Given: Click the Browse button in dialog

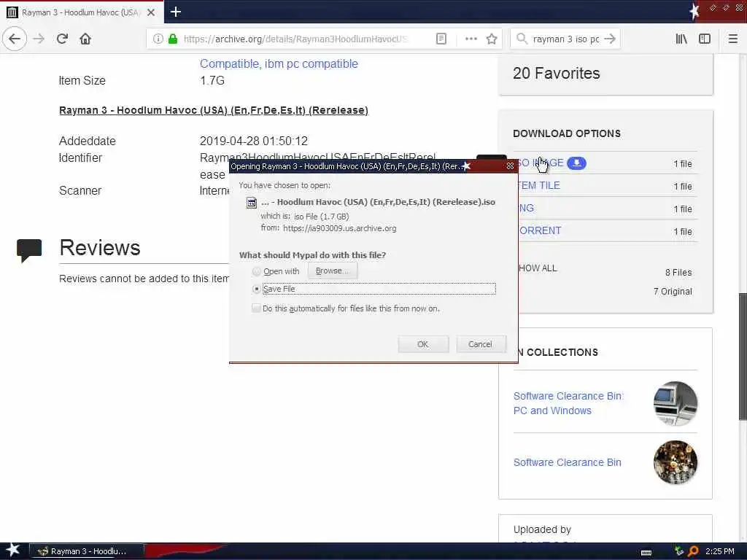Looking at the screenshot, I should tap(333, 271).
